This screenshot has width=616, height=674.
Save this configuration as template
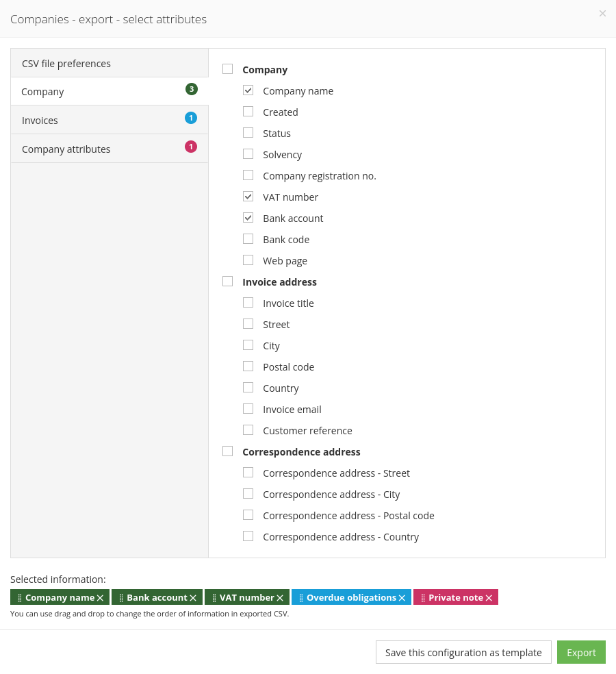click(x=463, y=652)
